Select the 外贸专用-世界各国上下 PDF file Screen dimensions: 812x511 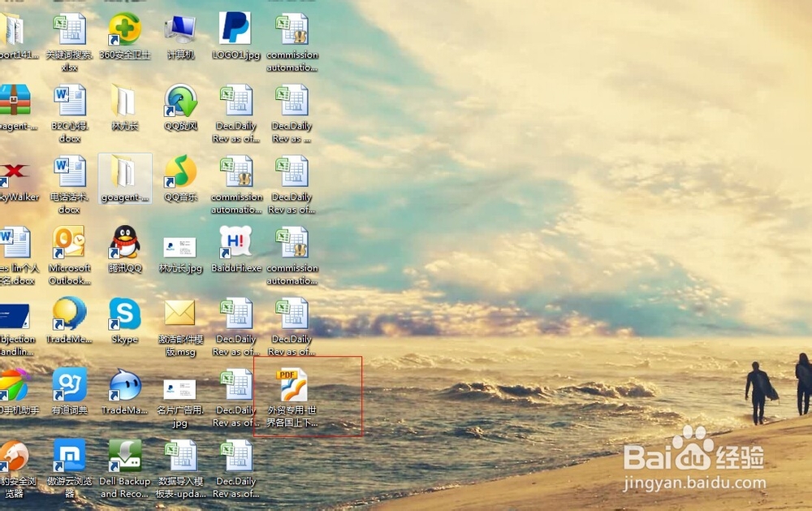[x=292, y=384]
